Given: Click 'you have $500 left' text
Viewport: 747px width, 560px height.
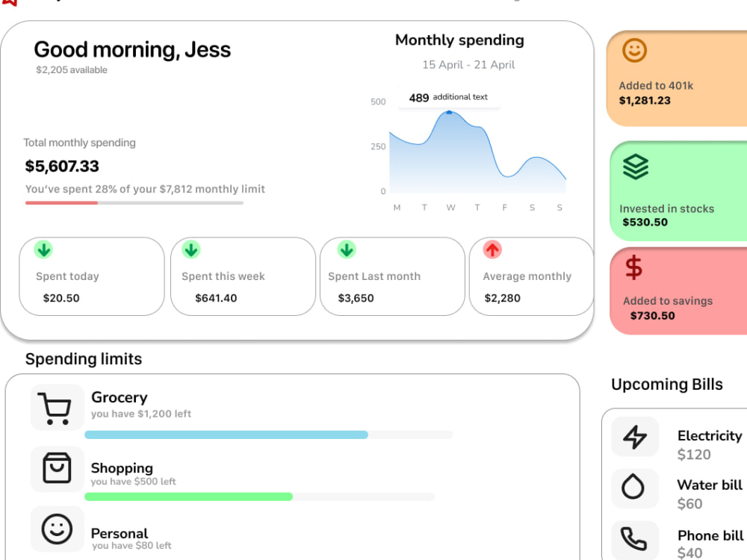Looking at the screenshot, I should 134,482.
